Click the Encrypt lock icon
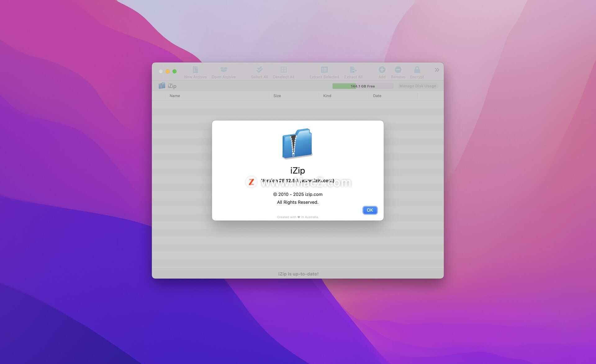The image size is (596, 364). 417,70
